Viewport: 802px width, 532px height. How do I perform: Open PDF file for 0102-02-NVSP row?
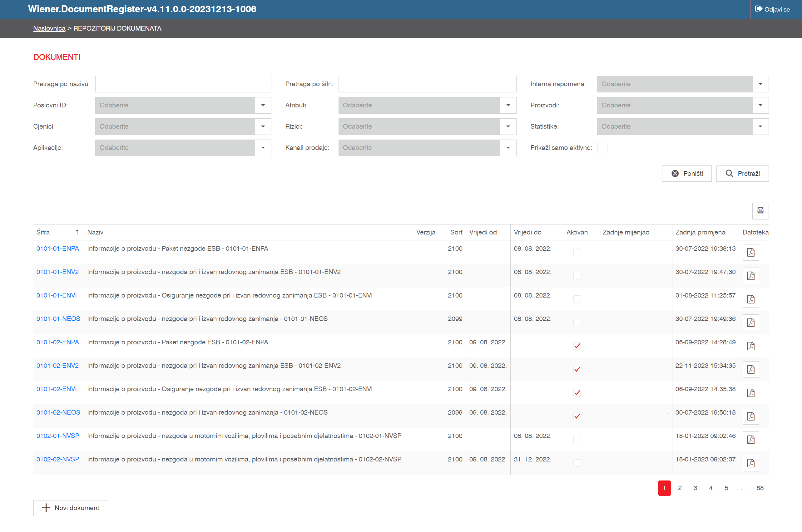click(750, 463)
